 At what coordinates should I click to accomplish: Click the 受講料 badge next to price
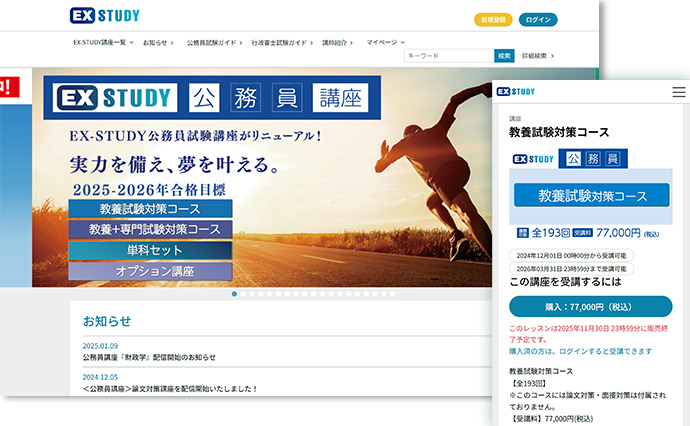pos(582,233)
